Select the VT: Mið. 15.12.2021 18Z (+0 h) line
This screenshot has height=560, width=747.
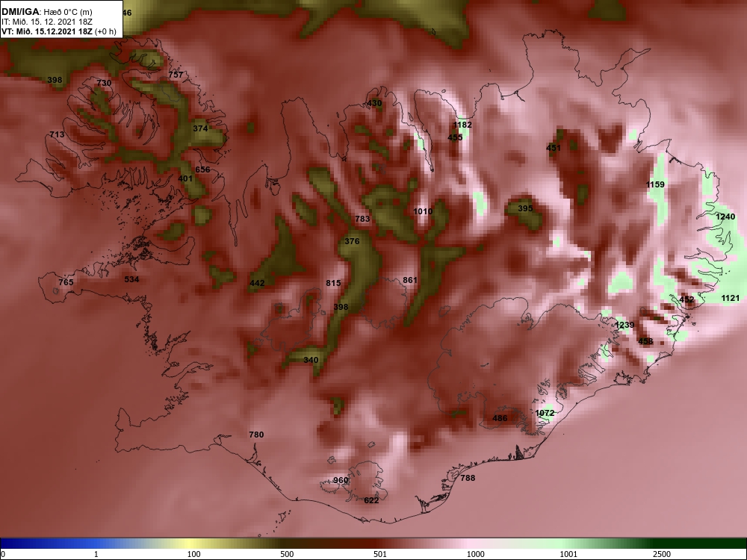58,31
